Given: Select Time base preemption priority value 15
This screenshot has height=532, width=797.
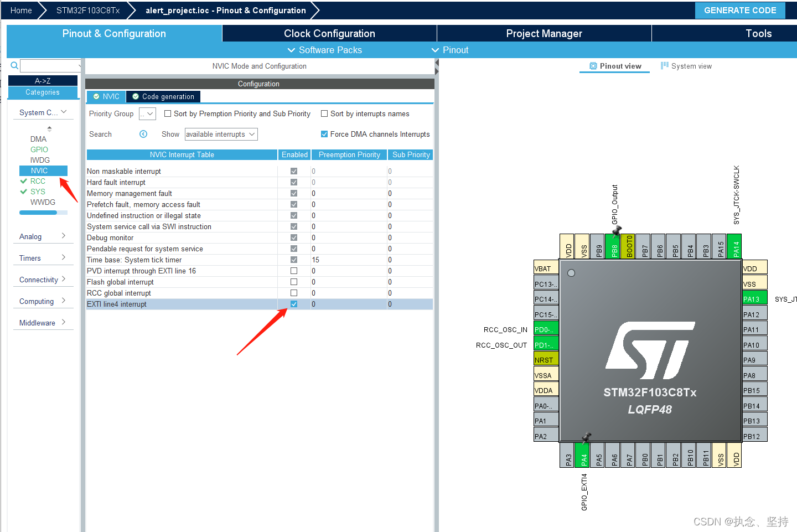Looking at the screenshot, I should [315, 260].
